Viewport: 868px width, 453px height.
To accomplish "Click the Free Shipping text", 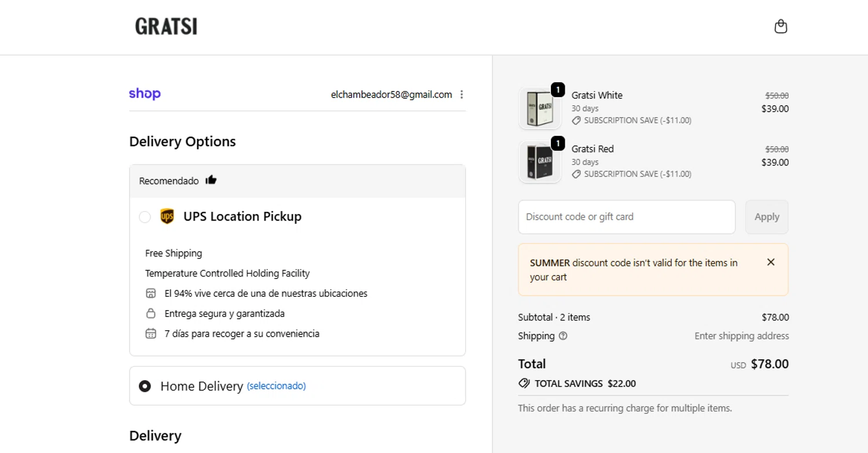I will click(174, 253).
